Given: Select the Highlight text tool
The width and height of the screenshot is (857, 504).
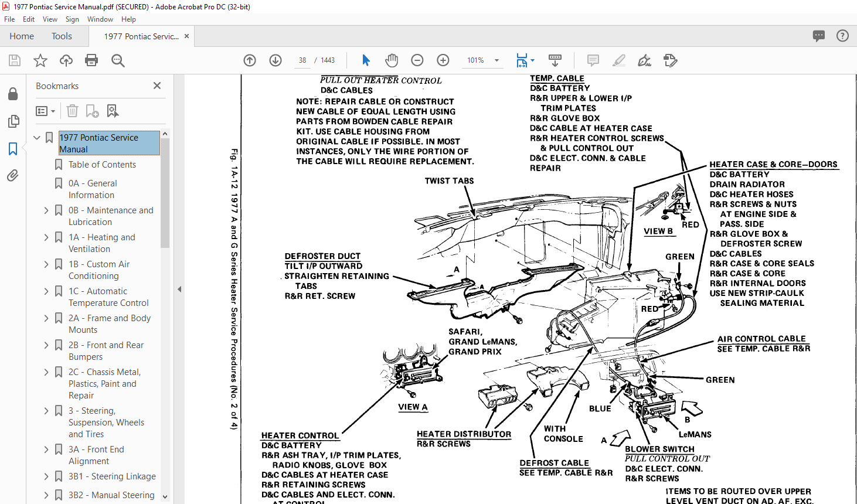Looking at the screenshot, I should 618,60.
